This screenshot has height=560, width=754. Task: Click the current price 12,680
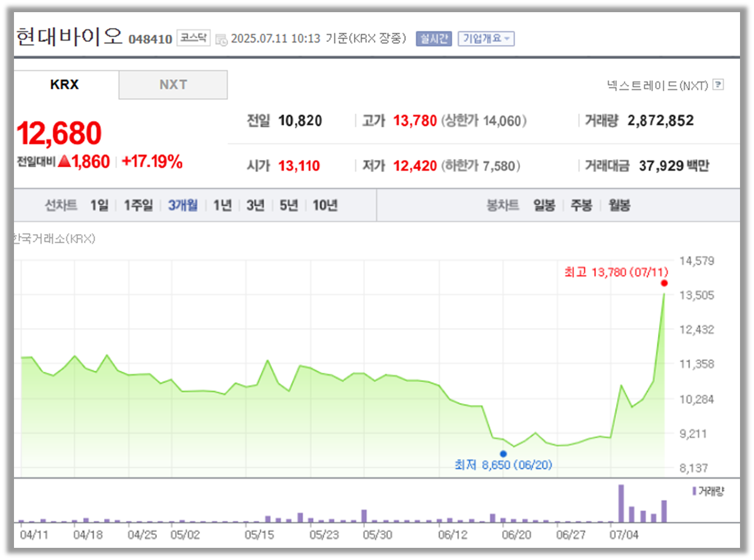pyautogui.click(x=59, y=133)
